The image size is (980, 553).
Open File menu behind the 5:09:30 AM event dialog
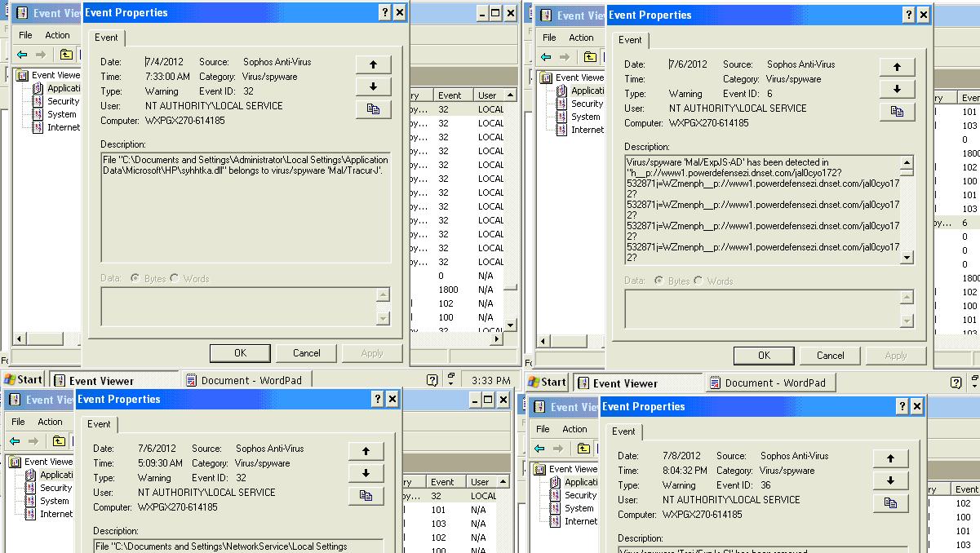point(18,422)
